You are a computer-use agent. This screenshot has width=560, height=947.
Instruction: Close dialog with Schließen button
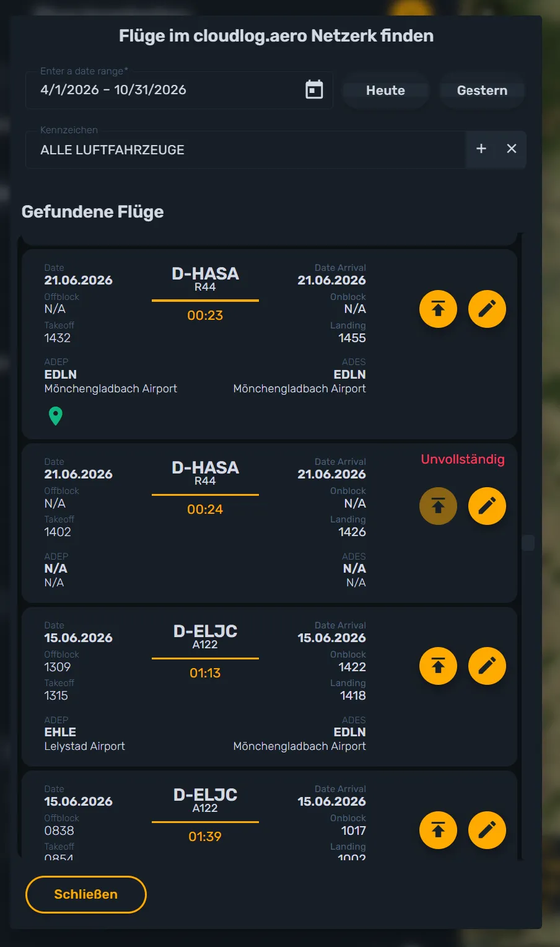click(x=86, y=894)
